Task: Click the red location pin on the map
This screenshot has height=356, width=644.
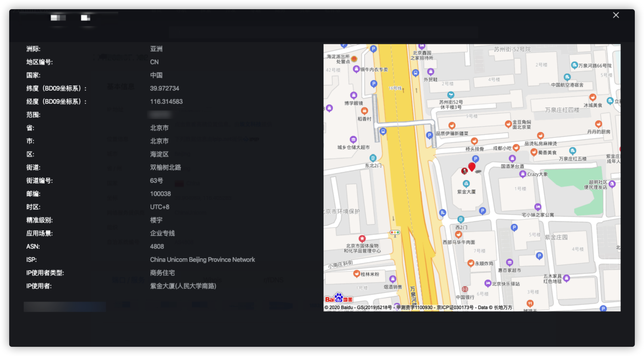Action: pos(472,167)
